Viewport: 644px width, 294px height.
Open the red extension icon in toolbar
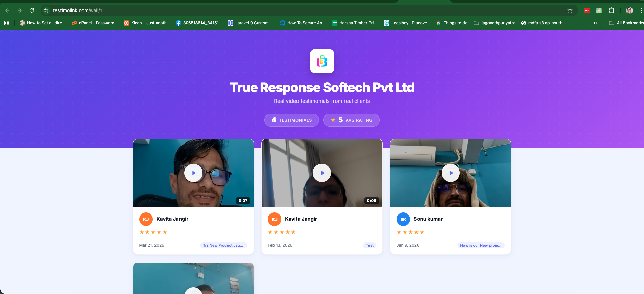tap(587, 10)
